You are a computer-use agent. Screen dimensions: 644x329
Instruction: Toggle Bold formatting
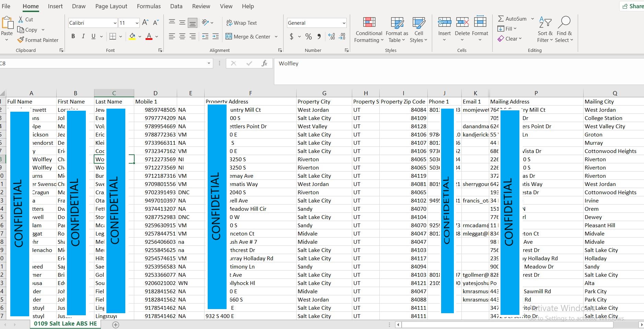click(73, 36)
